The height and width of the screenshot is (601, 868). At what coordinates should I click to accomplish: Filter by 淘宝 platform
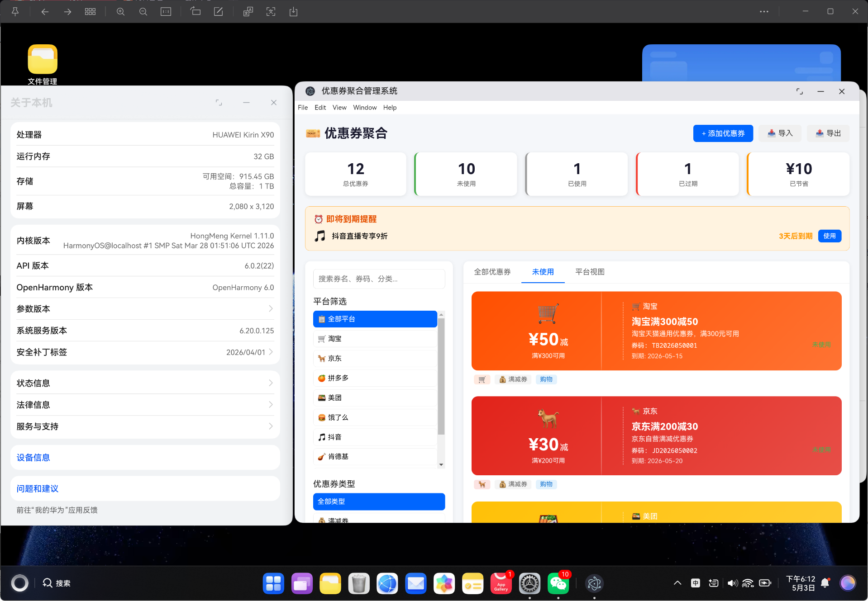(x=375, y=339)
